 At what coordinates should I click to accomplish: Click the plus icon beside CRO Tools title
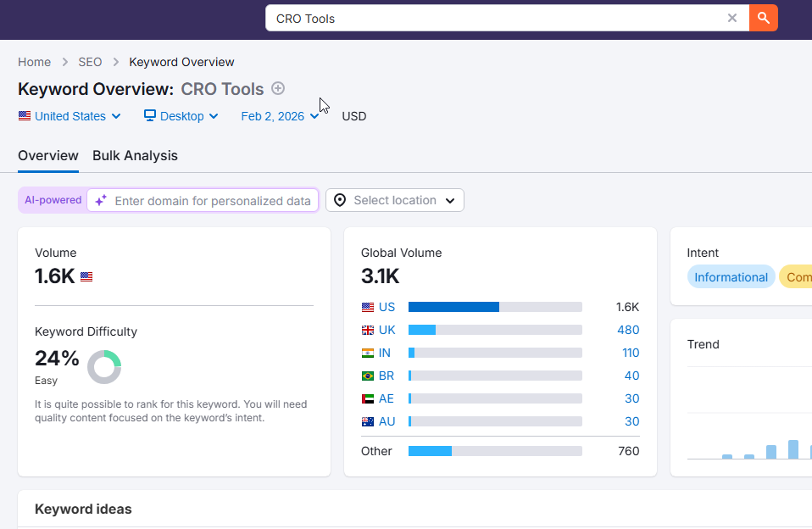[278, 89]
